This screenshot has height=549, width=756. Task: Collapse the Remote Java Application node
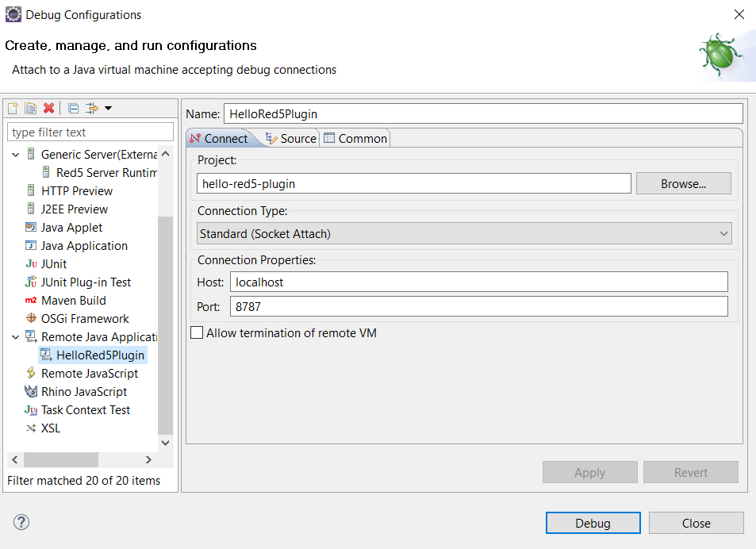tap(15, 337)
